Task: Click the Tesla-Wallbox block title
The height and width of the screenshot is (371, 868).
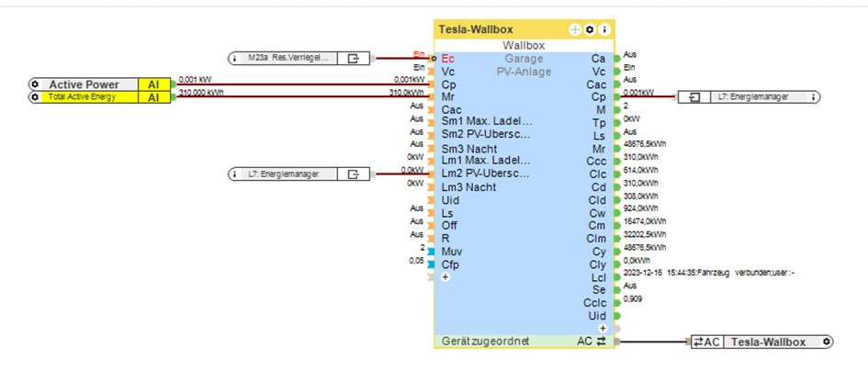Action: (476, 30)
